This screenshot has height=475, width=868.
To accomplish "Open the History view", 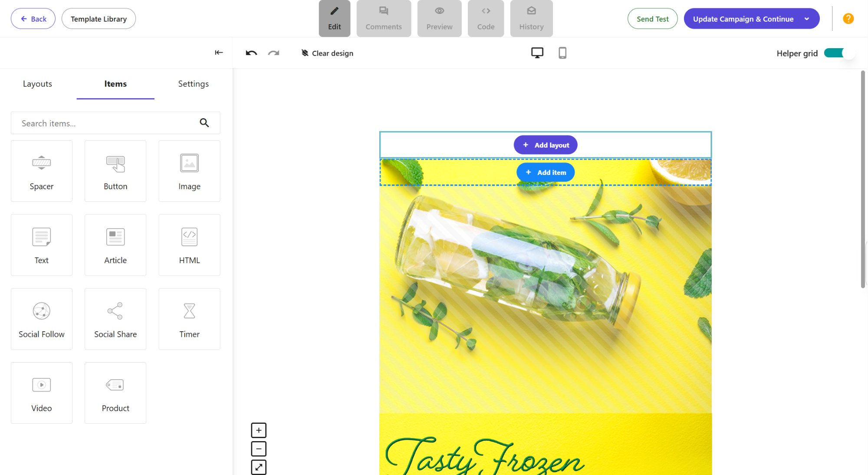I will point(531,18).
